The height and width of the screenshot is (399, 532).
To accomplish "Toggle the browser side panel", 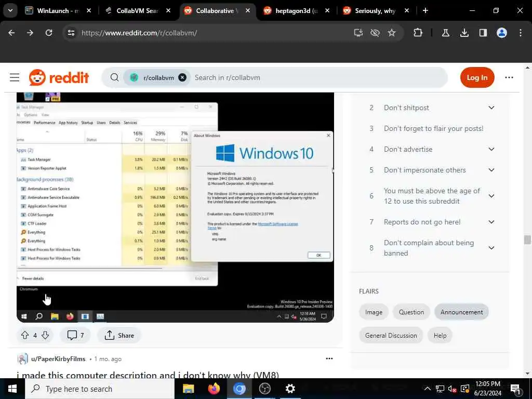I will (x=483, y=33).
